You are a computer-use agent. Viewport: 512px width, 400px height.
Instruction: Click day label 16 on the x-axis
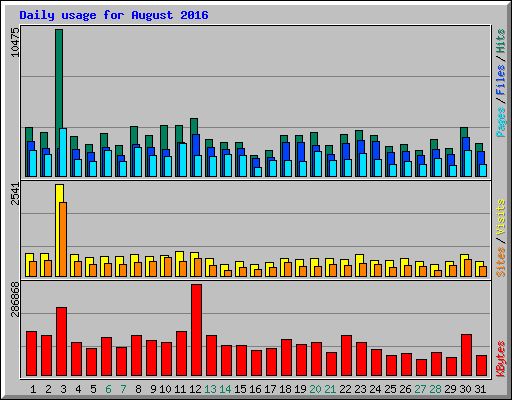(x=255, y=389)
